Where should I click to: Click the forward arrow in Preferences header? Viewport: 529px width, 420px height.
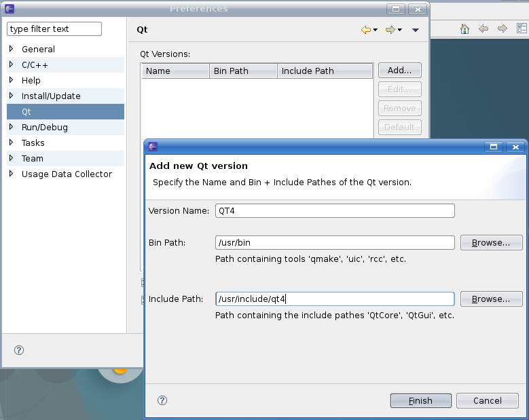pos(390,30)
